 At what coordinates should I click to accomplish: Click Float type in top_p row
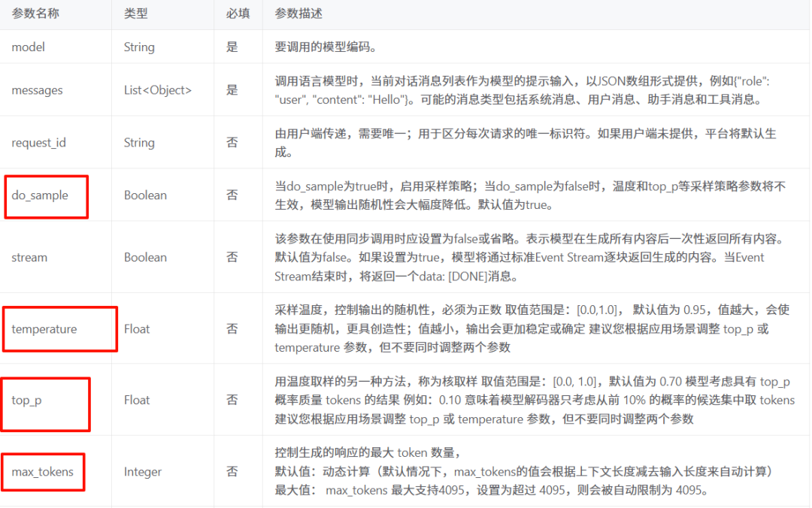click(137, 401)
